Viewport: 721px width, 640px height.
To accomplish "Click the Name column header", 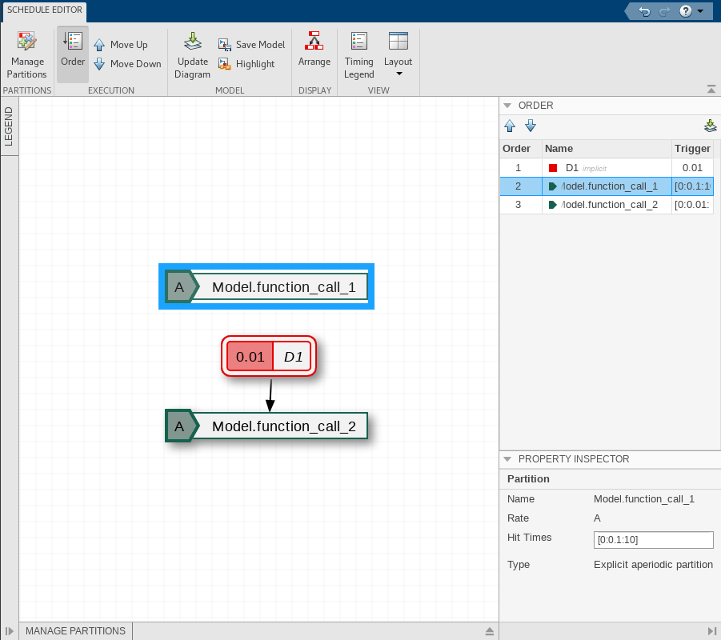I will 607,149.
